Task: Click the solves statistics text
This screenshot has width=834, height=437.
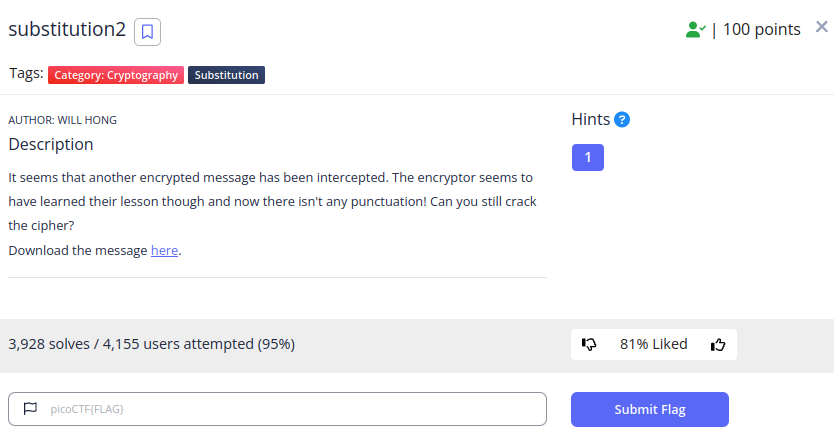Action: click(152, 344)
